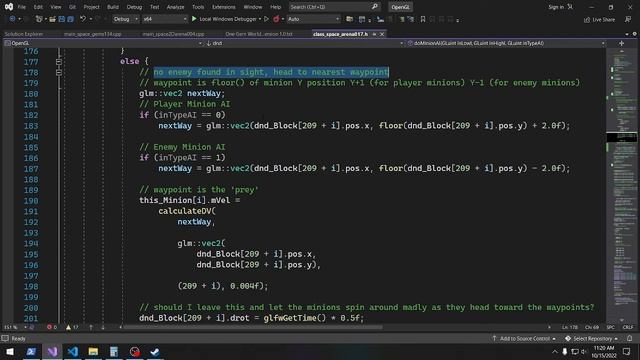Open the Debug menu

pos(134,7)
